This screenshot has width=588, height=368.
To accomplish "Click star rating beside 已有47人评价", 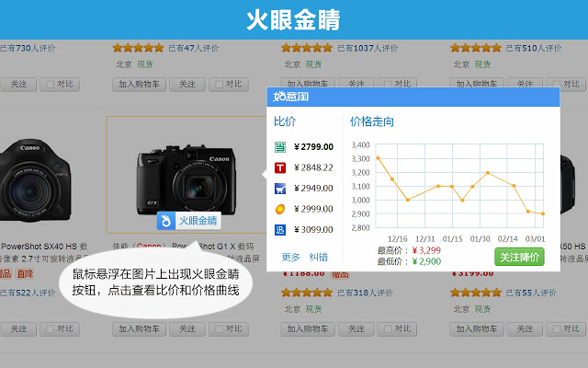I will click(138, 48).
